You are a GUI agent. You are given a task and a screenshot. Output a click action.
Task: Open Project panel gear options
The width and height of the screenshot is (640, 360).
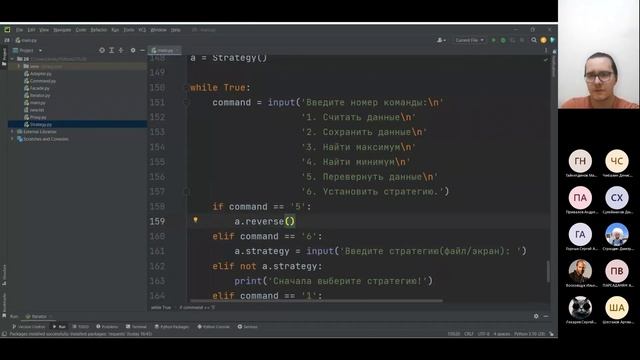coord(133,50)
